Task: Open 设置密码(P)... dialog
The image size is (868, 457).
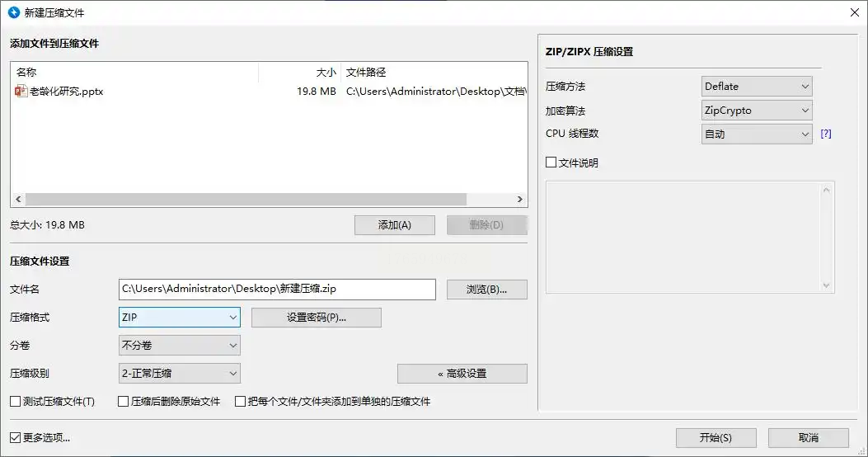Action: pyautogui.click(x=316, y=318)
